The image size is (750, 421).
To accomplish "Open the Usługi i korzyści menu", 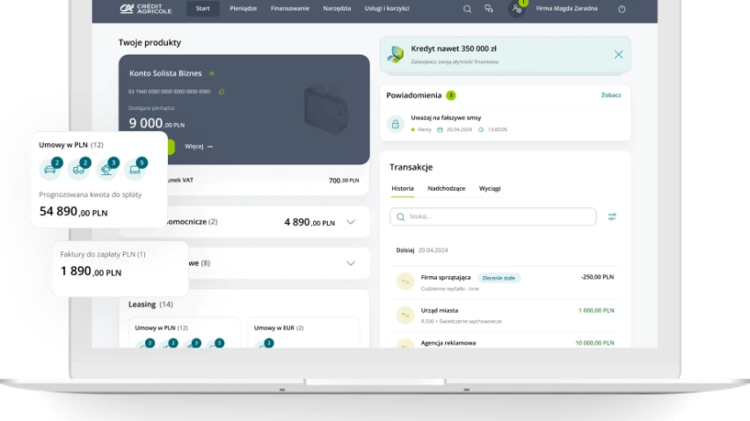I will pyautogui.click(x=387, y=9).
